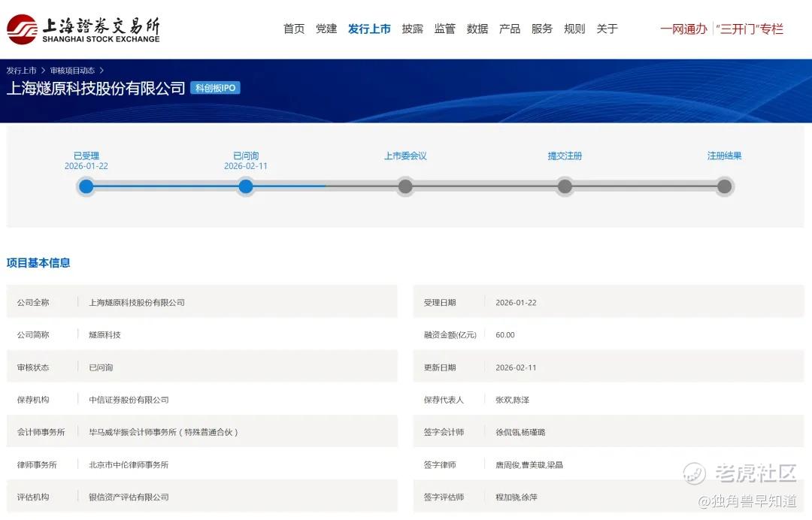
Task: Select the 发行上市 menu item
Action: coord(369,29)
